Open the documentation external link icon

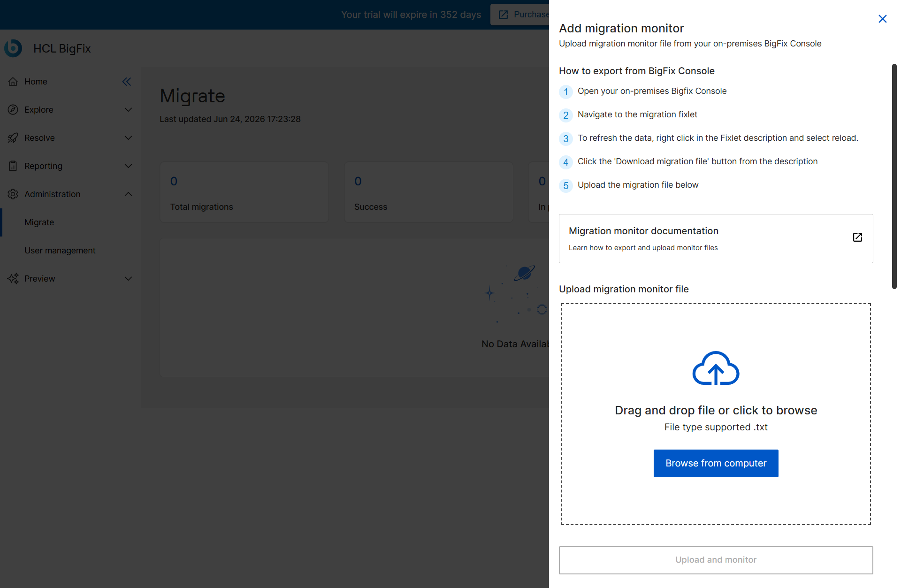857,237
